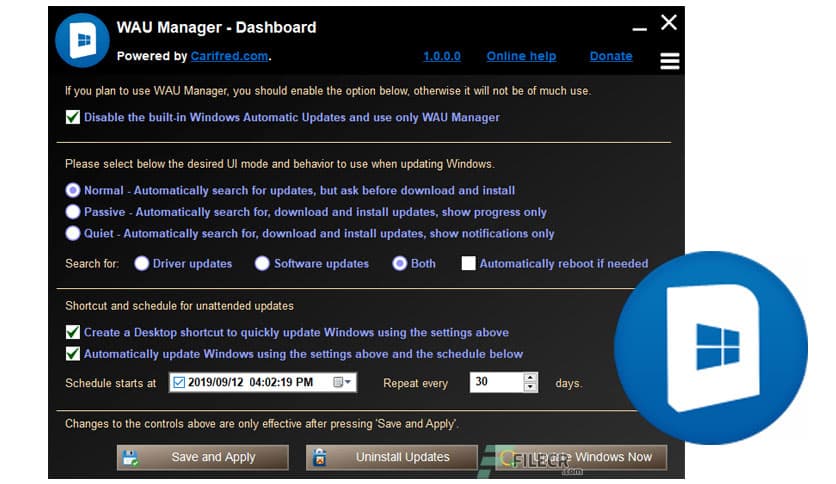This screenshot has width=836, height=484.
Task: Close the WAU Manager dashboard
Action: (x=669, y=22)
